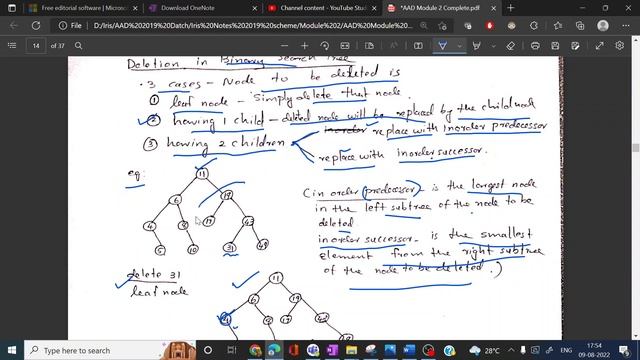Open the Favorites list

click(x=558, y=25)
